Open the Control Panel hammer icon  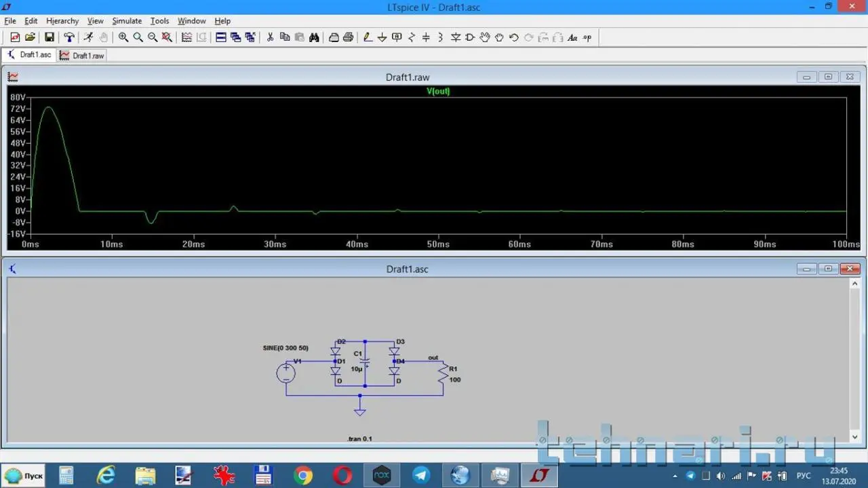68,37
